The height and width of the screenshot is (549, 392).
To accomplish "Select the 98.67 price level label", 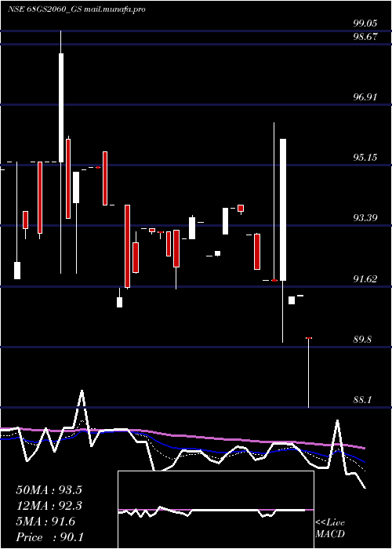I will pyautogui.click(x=365, y=36).
